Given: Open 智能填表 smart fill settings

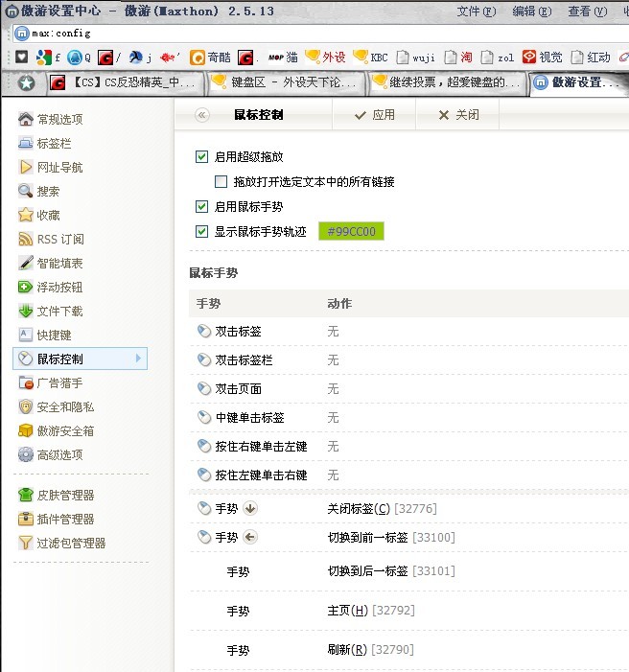Looking at the screenshot, I should click(x=51, y=263).
